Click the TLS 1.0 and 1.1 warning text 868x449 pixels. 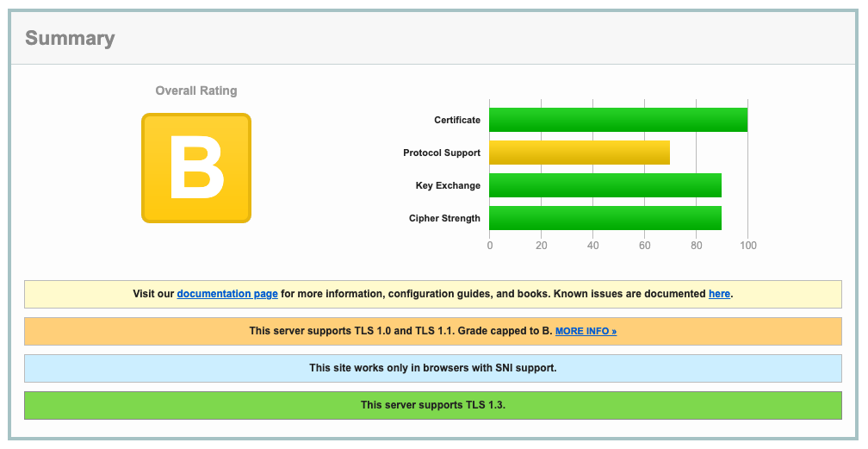400,331
